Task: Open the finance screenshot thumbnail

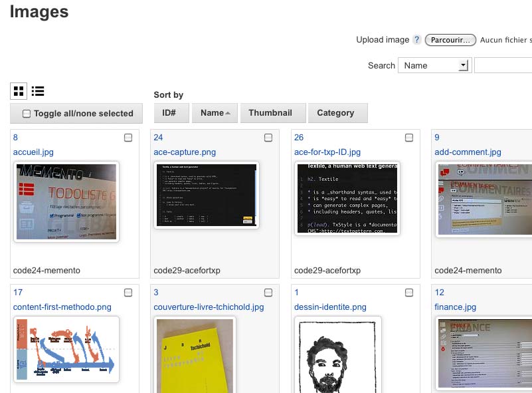Action: (x=484, y=354)
